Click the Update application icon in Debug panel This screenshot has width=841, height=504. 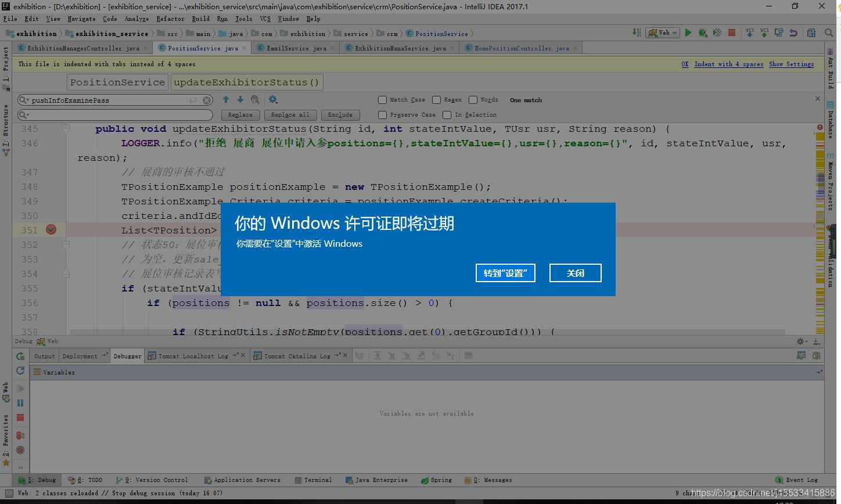[x=20, y=370]
